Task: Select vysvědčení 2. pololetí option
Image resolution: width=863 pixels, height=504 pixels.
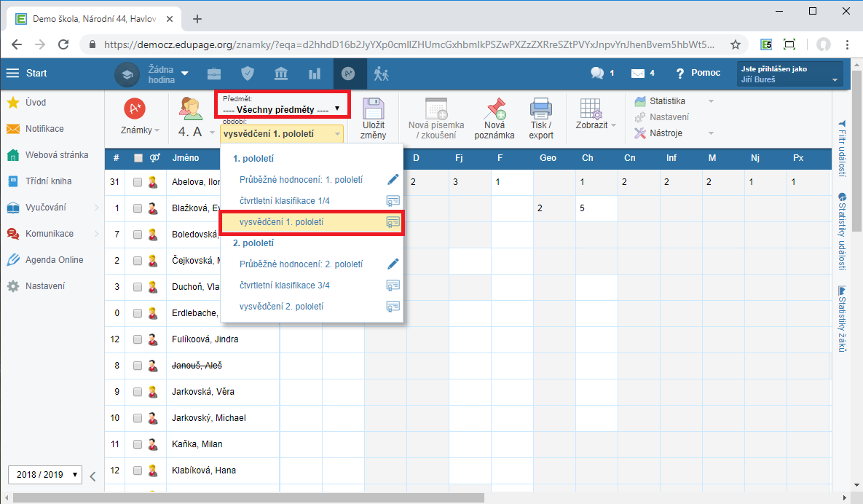Action: coord(281,307)
